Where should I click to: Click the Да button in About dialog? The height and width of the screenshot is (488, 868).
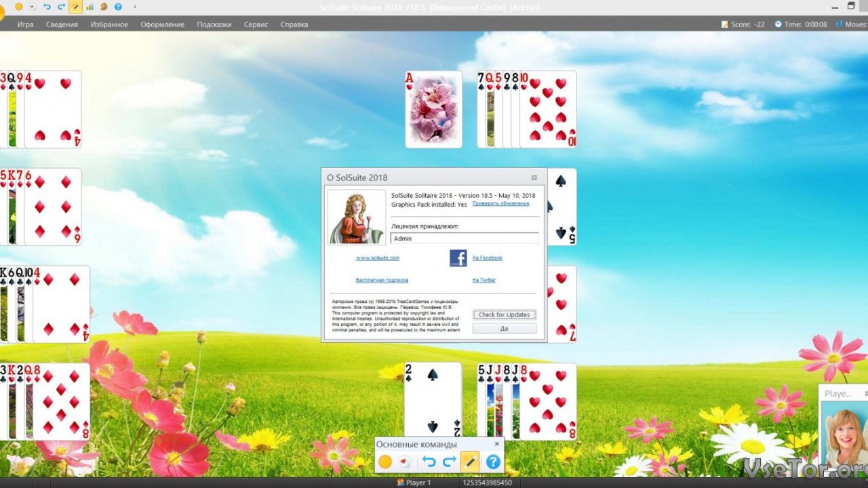(x=505, y=328)
